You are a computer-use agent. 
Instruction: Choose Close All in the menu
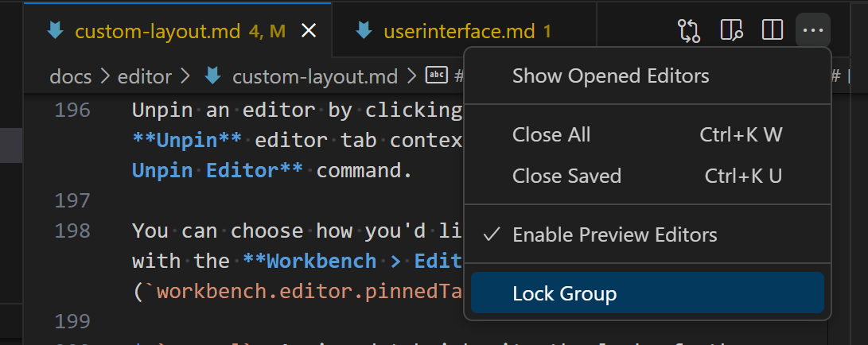coord(551,134)
